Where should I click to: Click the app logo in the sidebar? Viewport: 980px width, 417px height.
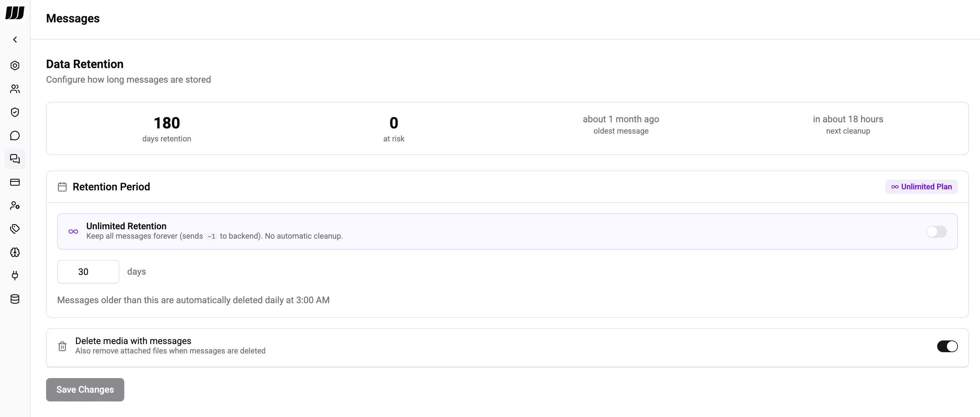coord(15,13)
